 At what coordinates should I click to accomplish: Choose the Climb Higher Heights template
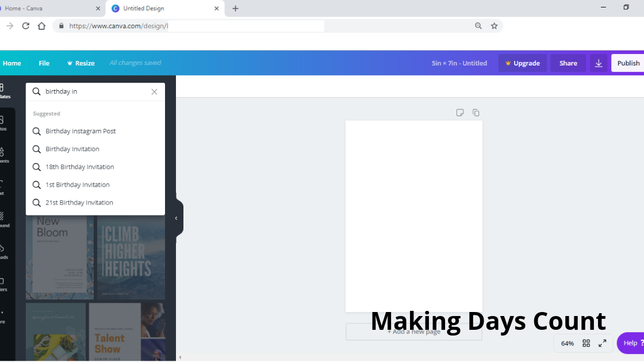pyautogui.click(x=131, y=257)
